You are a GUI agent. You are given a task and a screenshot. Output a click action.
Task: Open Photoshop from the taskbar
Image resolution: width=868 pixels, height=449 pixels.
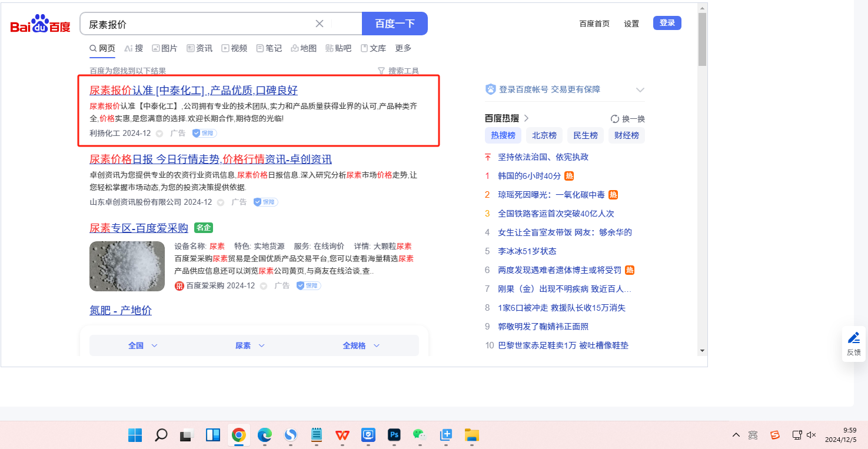click(394, 435)
